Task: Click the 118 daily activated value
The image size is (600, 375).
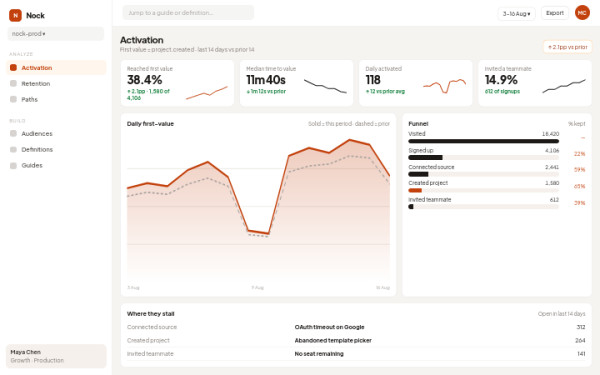Action: [373, 80]
